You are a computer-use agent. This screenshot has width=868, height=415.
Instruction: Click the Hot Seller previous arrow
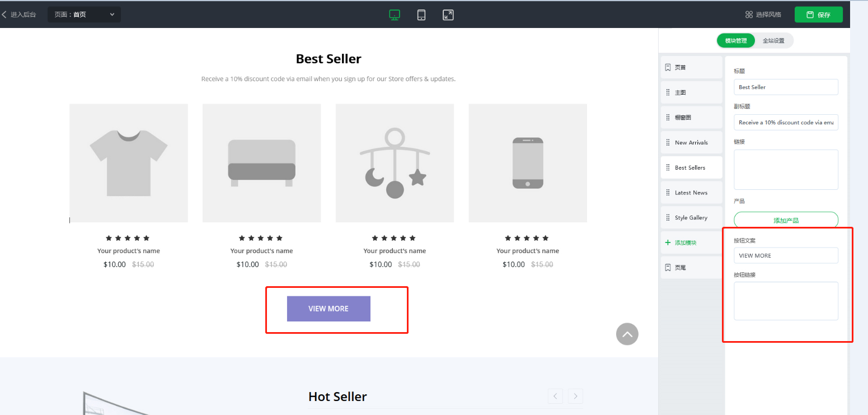(555, 397)
